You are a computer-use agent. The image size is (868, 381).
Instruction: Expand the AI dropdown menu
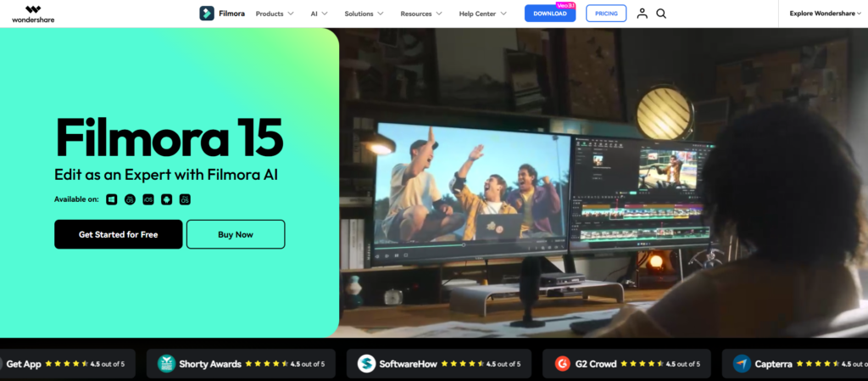pos(320,14)
